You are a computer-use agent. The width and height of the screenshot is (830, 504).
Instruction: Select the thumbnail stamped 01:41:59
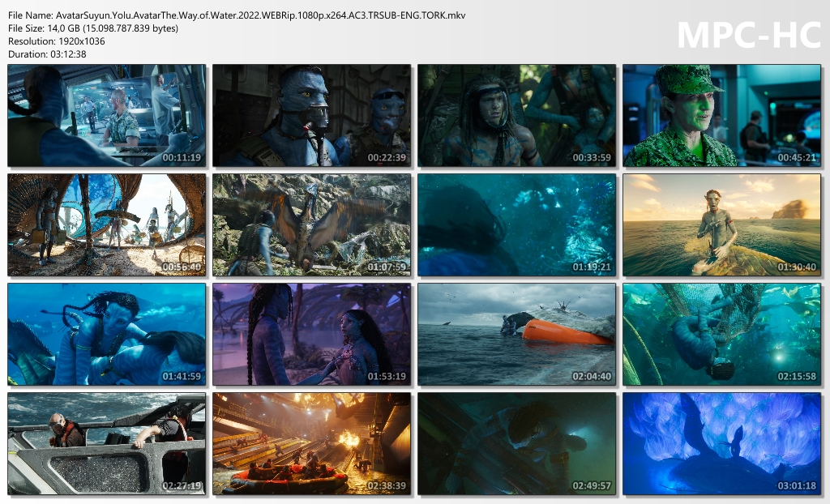coord(107,334)
